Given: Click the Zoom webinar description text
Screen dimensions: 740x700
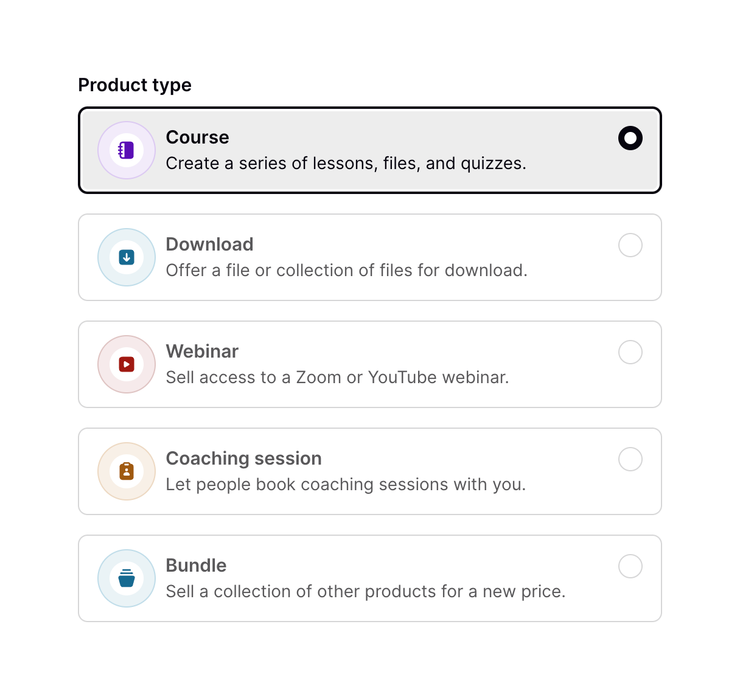Looking at the screenshot, I should coord(338,377).
